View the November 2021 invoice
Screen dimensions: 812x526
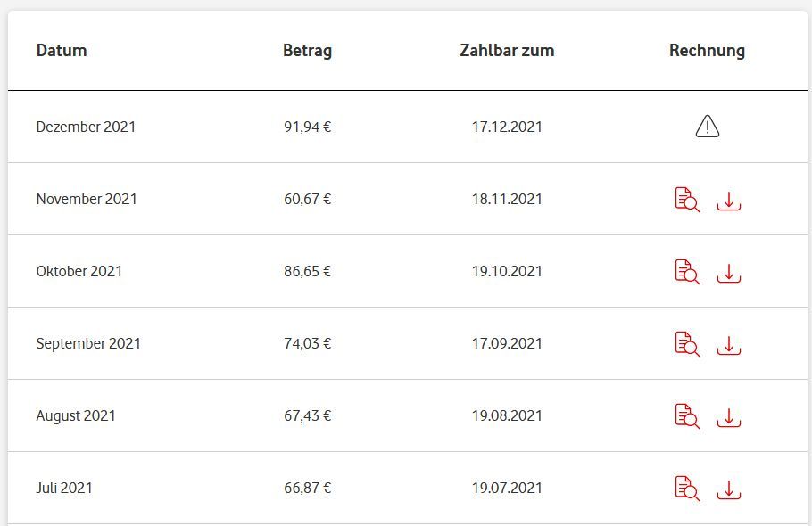point(686,200)
